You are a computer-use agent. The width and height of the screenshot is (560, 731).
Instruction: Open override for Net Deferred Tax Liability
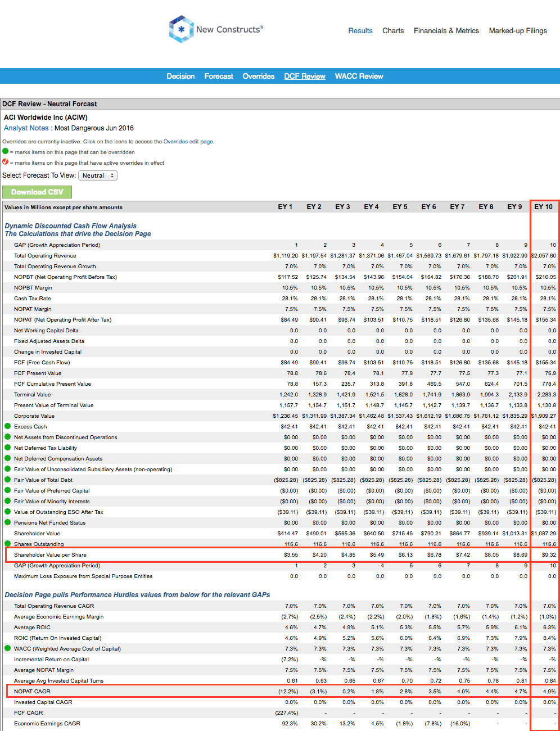click(x=8, y=448)
